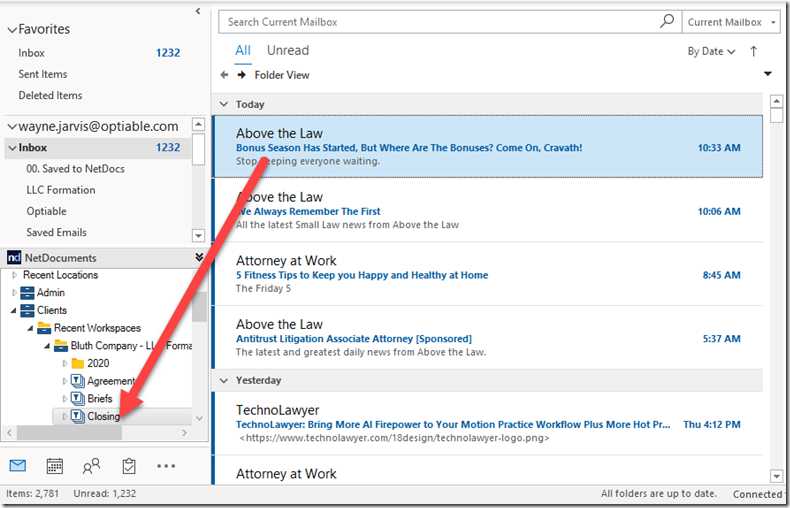Open the Folder View options dropdown arrow
This screenshot has width=790, height=508.
pyautogui.click(x=768, y=74)
